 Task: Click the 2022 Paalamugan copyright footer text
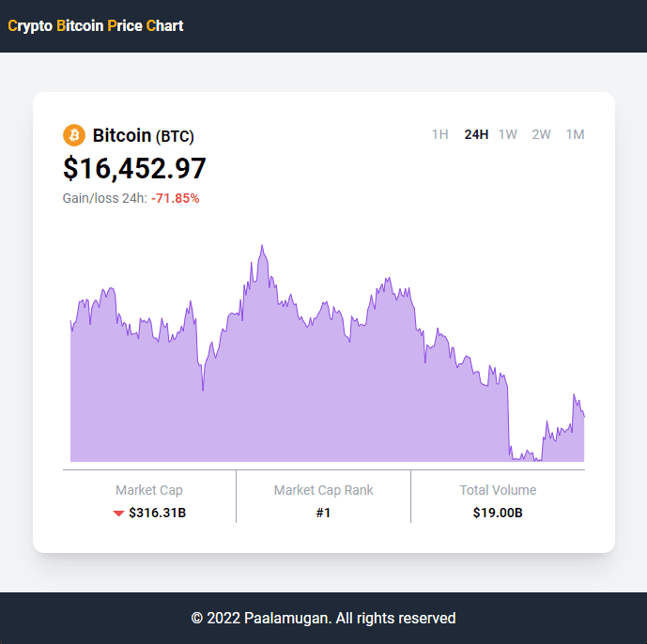323,619
